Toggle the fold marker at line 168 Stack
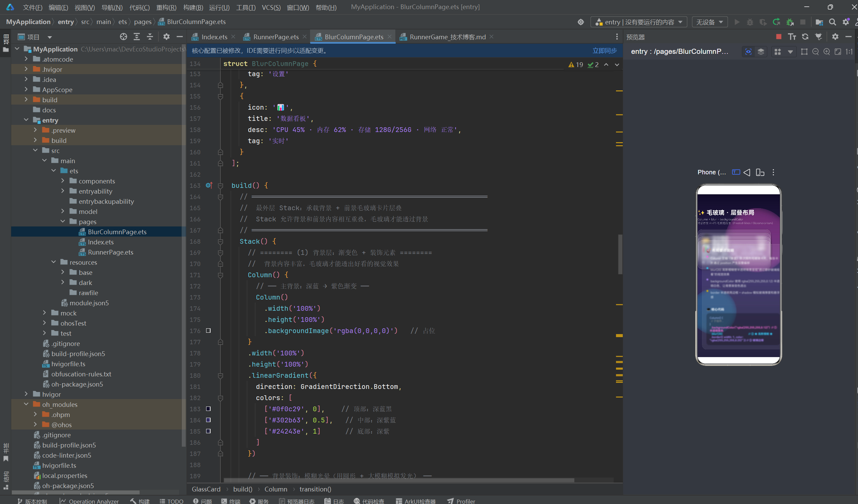The width and height of the screenshot is (858, 504). pos(220,241)
